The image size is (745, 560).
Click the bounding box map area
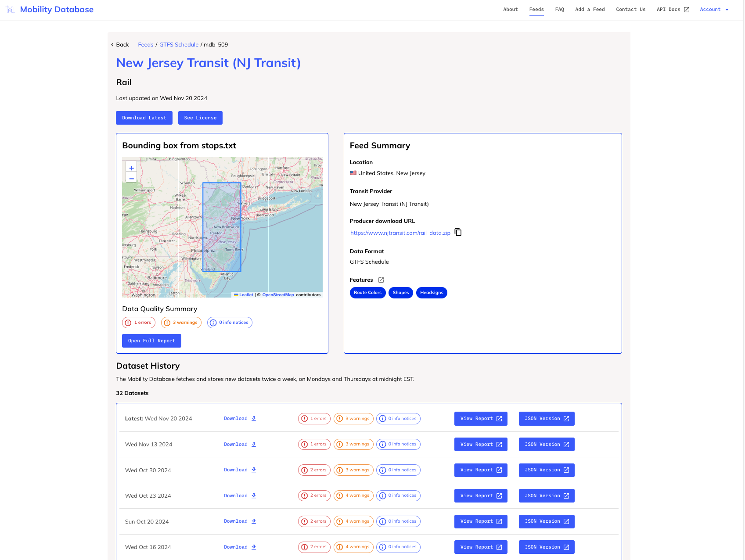tap(222, 227)
